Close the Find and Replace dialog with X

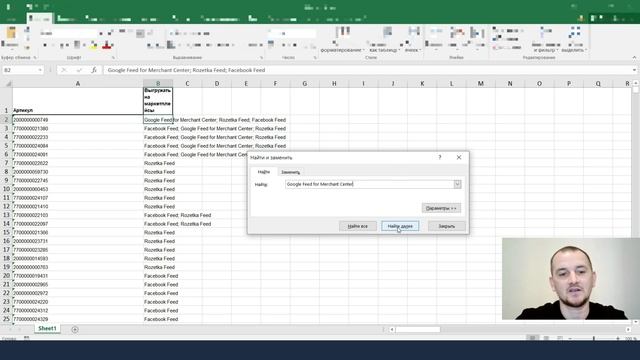pos(459,157)
